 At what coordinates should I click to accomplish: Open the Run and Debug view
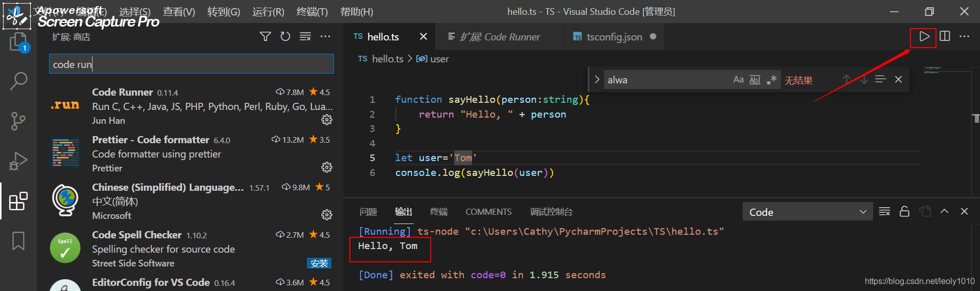tap(18, 161)
